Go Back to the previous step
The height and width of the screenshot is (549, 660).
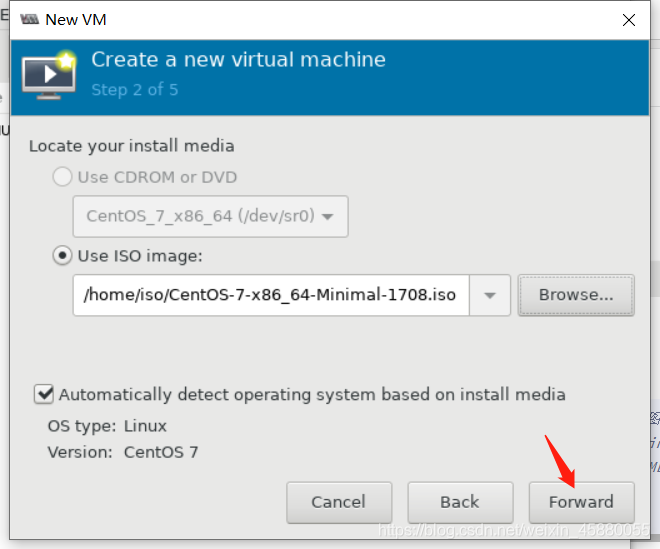pyautogui.click(x=460, y=502)
